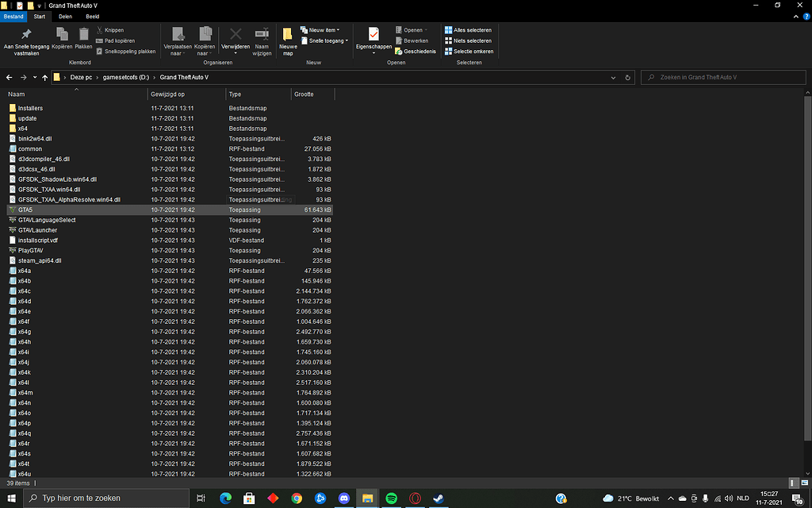The image size is (812, 508).
Task: Click Knippen scissors option
Action: click(110, 30)
